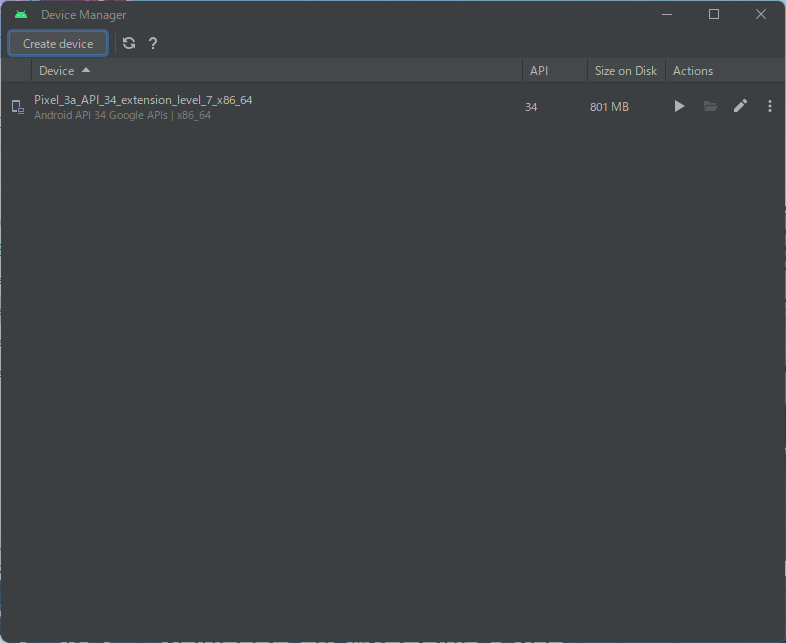
Task: Click the Android logo in the title bar
Action: coord(21,15)
